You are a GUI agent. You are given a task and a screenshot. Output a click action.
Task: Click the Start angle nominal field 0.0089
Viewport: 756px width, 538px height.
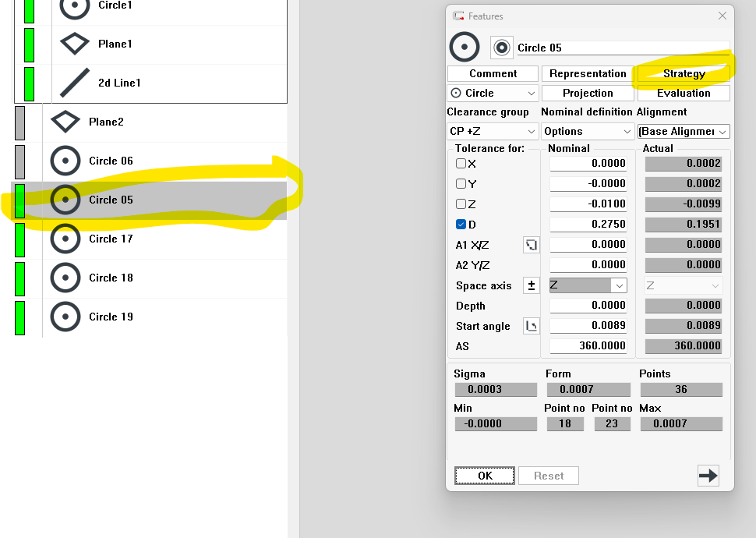(588, 326)
